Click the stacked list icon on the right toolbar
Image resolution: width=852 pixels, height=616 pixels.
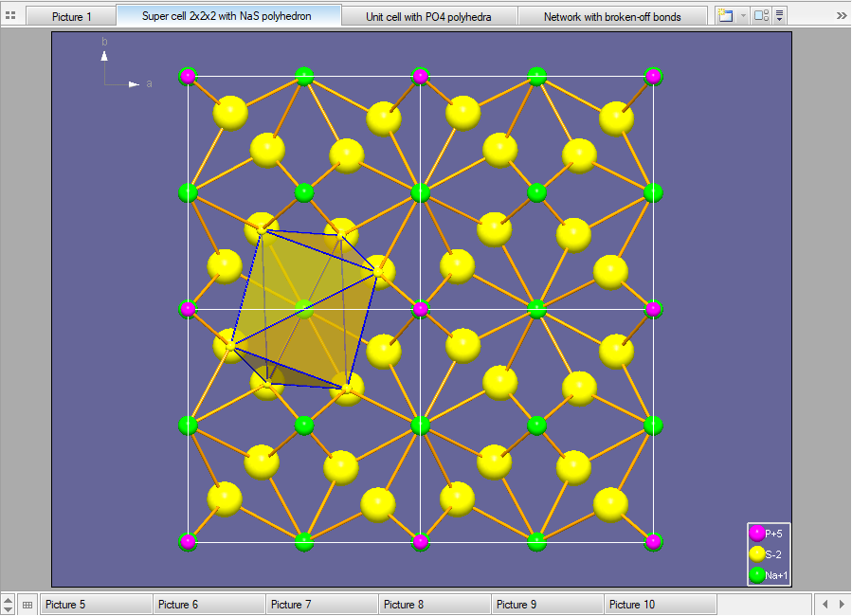point(779,15)
